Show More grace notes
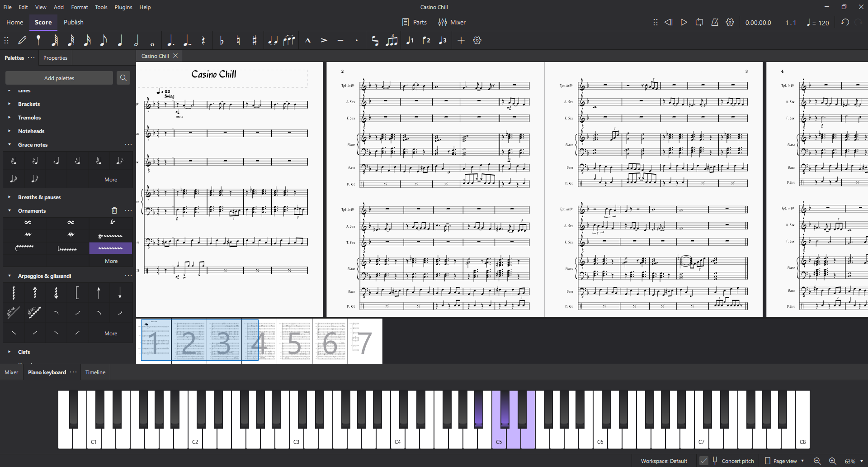The width and height of the screenshot is (868, 467). click(111, 179)
